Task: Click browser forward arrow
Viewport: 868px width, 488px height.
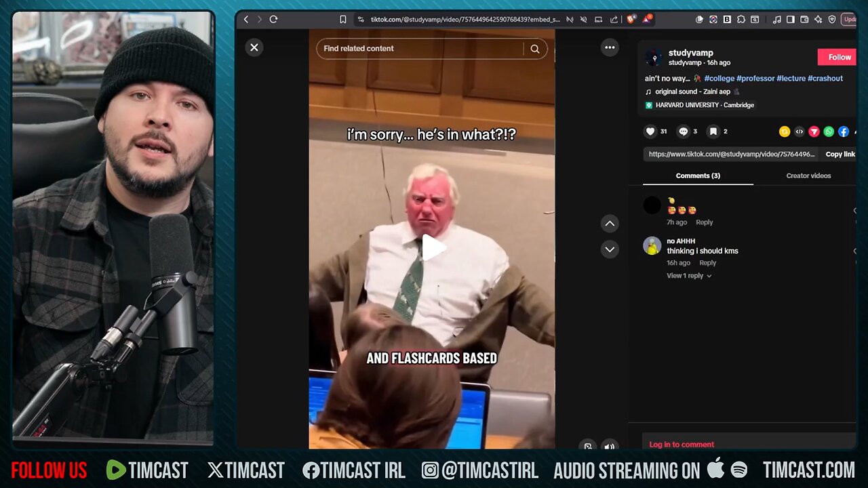Action: point(259,20)
